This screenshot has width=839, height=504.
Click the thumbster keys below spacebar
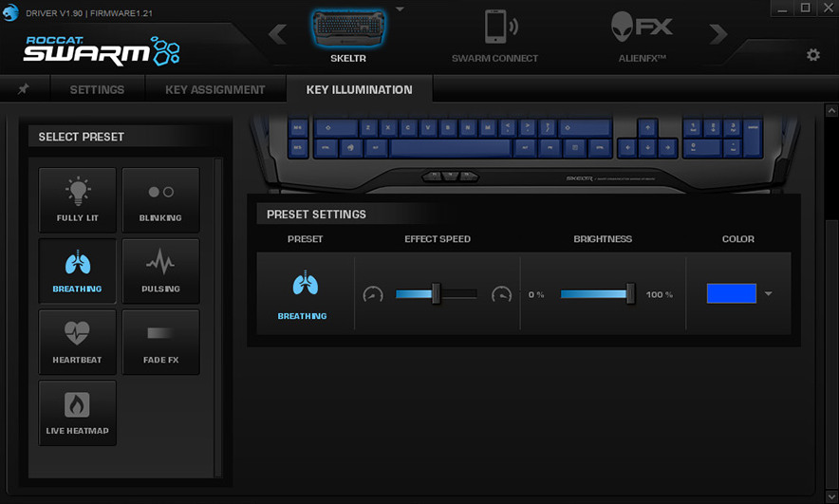click(x=451, y=176)
